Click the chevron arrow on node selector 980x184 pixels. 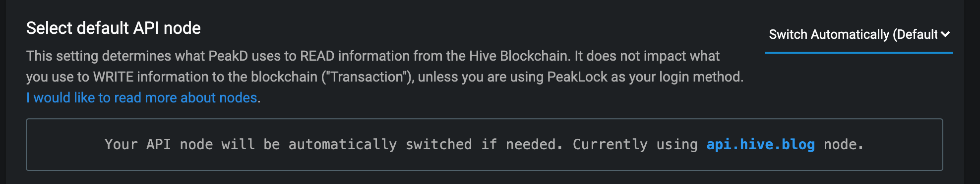[x=945, y=34]
